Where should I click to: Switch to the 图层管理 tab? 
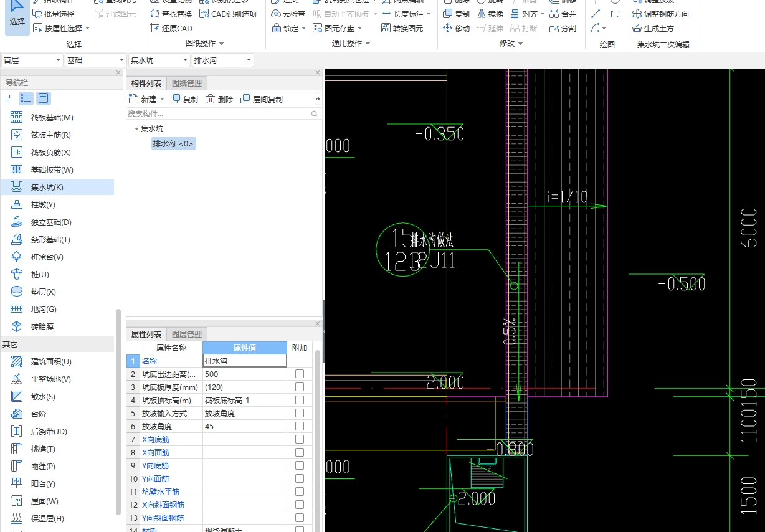point(186,335)
